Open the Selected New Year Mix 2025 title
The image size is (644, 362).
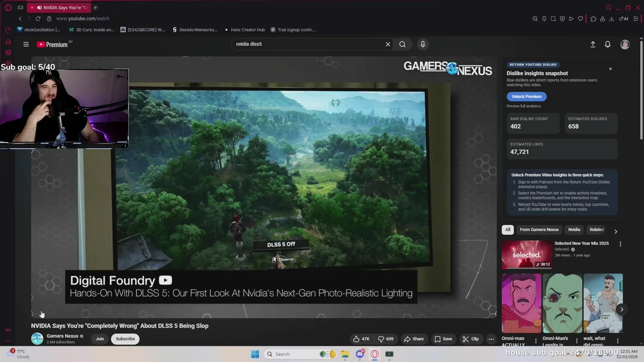pos(582,243)
